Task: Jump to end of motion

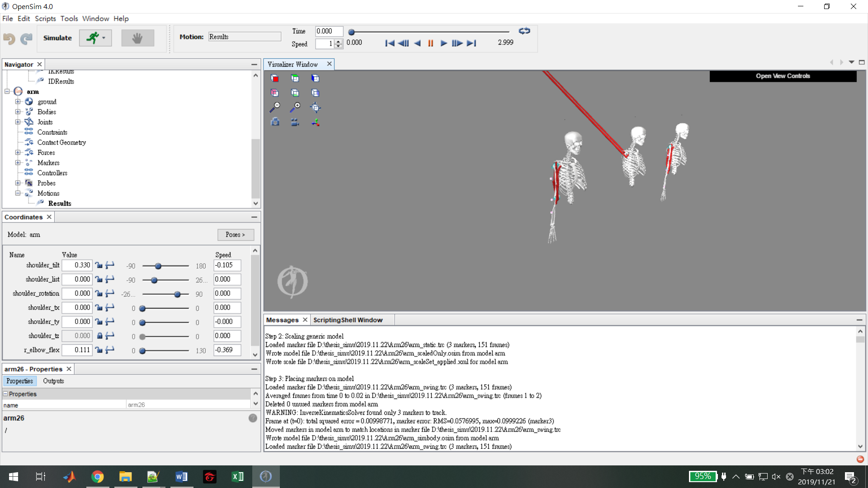Action: click(472, 43)
